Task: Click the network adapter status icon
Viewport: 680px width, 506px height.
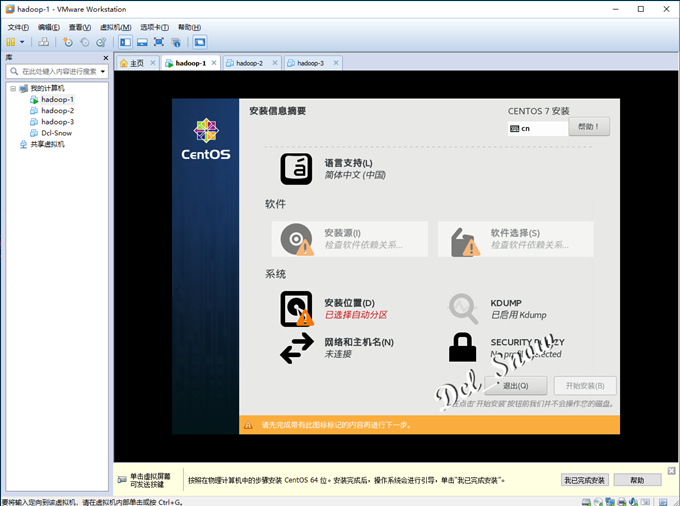Action: [610, 502]
